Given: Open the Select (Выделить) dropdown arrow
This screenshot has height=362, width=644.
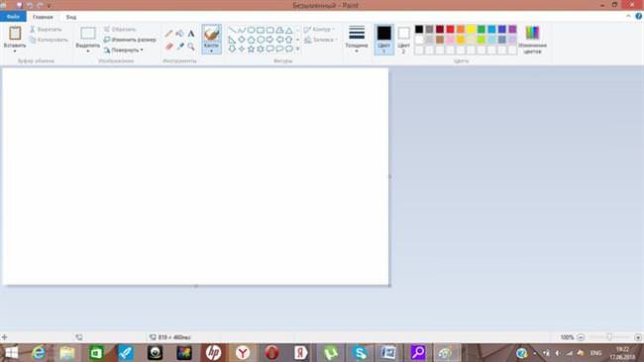Looking at the screenshot, I should (88, 51).
